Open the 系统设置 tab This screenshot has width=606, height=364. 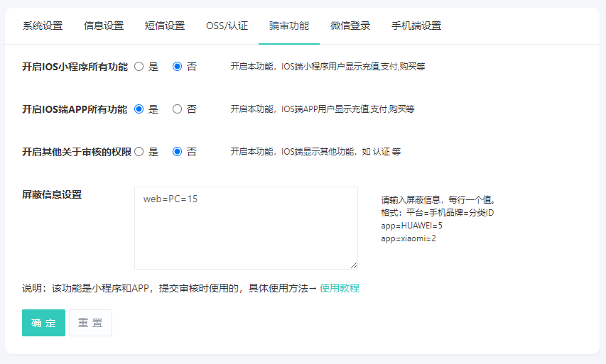pos(43,26)
